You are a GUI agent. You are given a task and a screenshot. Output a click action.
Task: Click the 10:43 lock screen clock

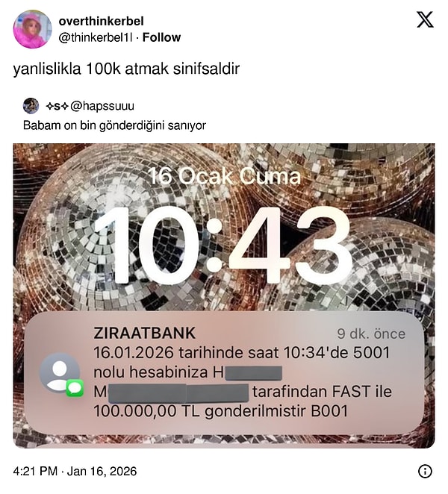coord(223,245)
